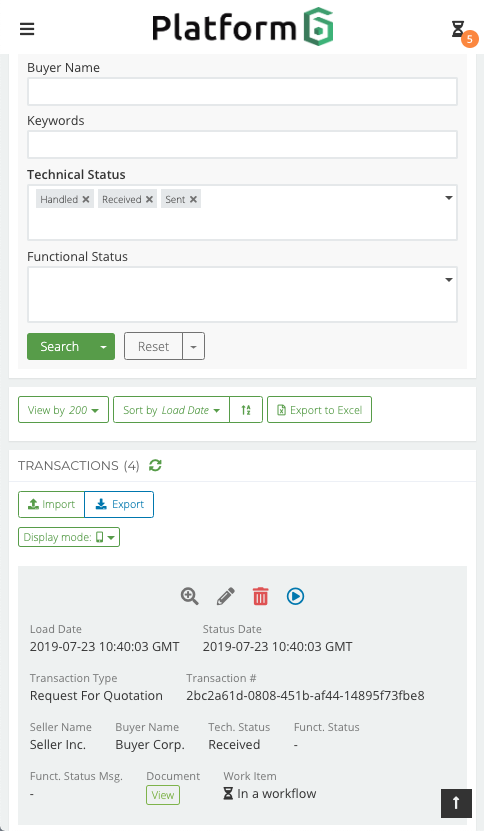This screenshot has height=831, width=484.
Task: Click the TRANSACTIONS (4) heading
Action: (78, 465)
